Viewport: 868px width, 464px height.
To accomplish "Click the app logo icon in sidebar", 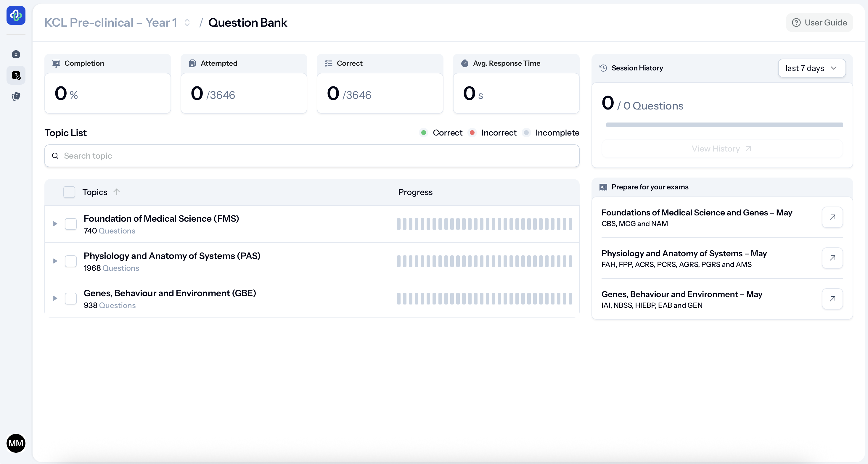I will pos(16,15).
